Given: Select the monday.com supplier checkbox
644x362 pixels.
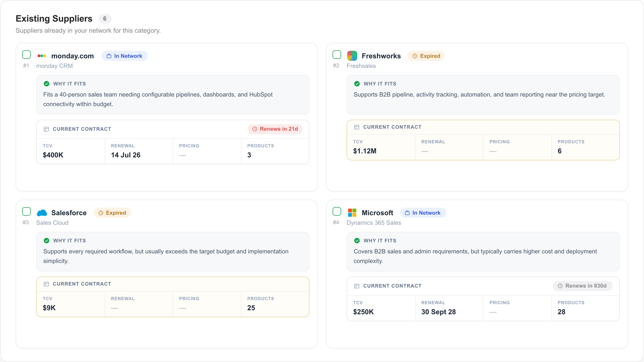Looking at the screenshot, I should click(x=26, y=55).
